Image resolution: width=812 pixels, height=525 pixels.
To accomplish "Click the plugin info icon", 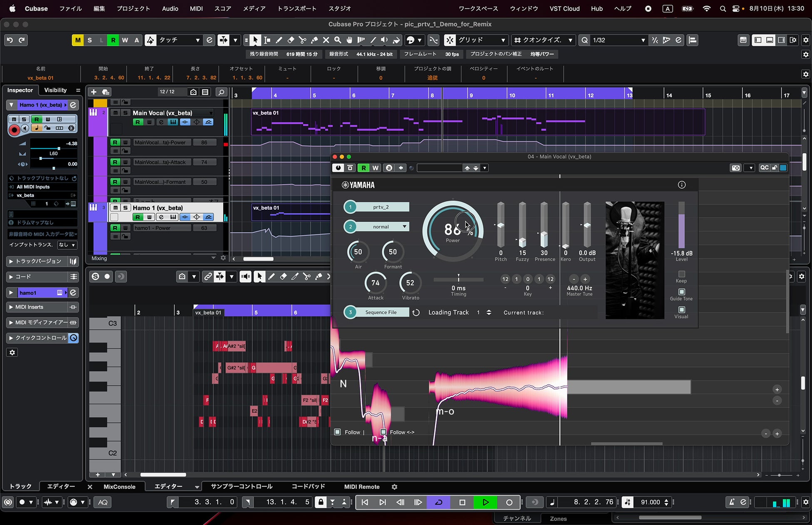I will coord(682,185).
